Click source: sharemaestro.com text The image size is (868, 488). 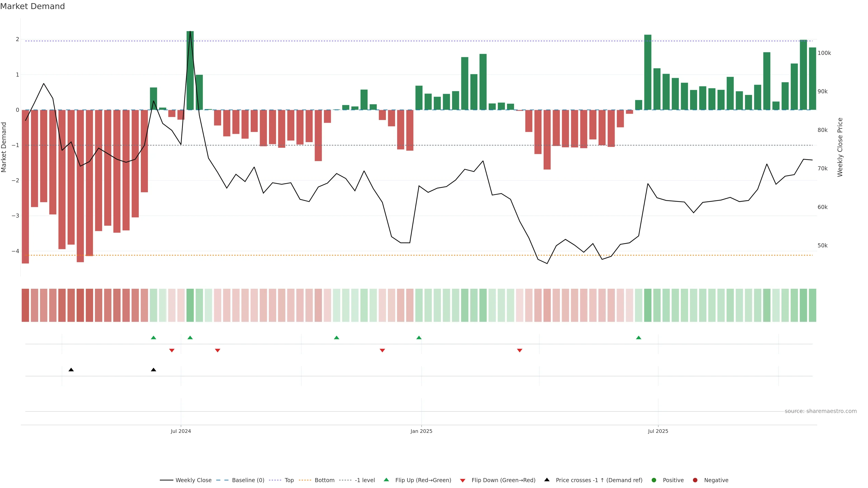pyautogui.click(x=821, y=411)
